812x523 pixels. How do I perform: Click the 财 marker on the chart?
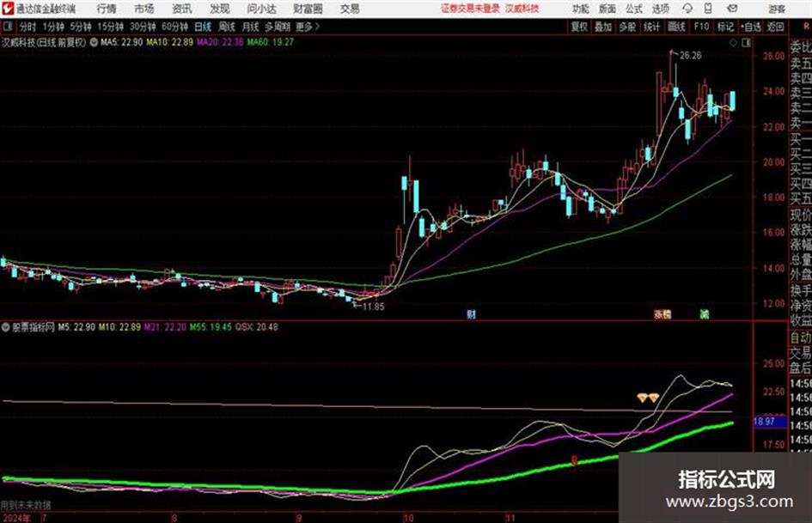point(471,313)
